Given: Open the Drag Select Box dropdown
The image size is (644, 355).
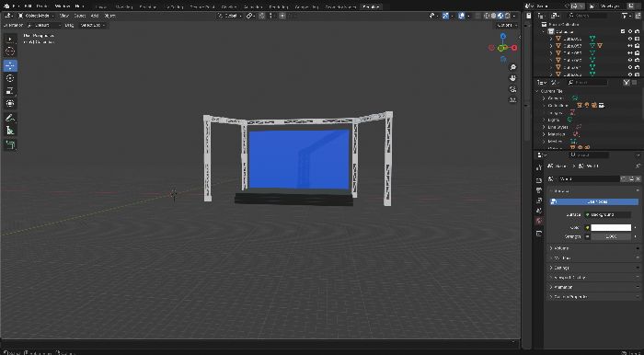Looking at the screenshot, I should click(92, 25).
